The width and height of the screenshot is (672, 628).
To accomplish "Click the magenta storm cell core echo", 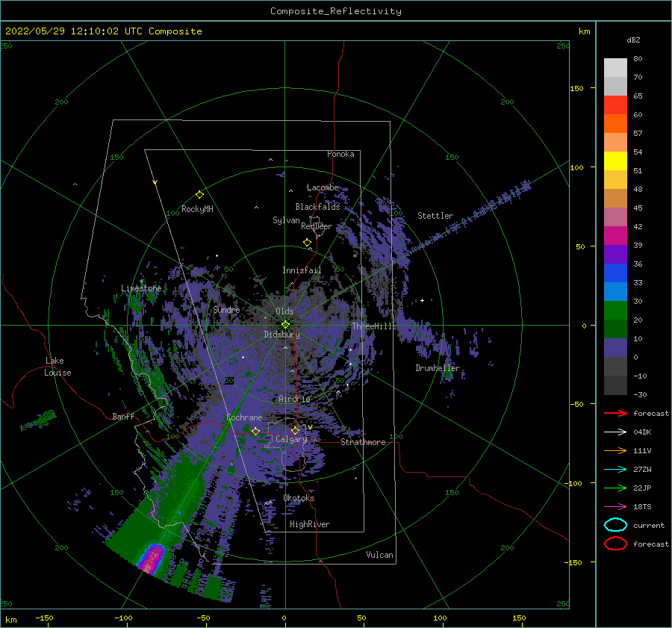I will coord(151,559).
